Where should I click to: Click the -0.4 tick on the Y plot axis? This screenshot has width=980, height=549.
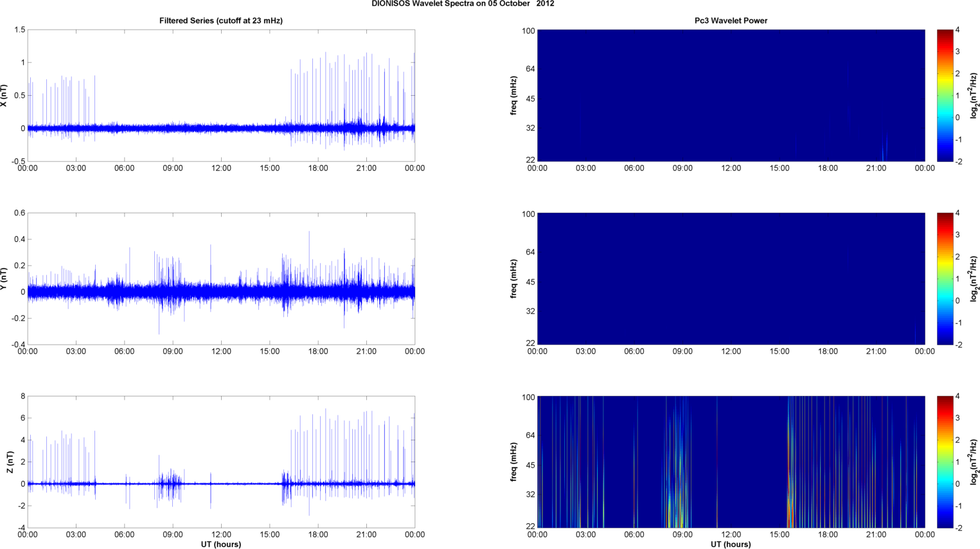click(x=17, y=345)
